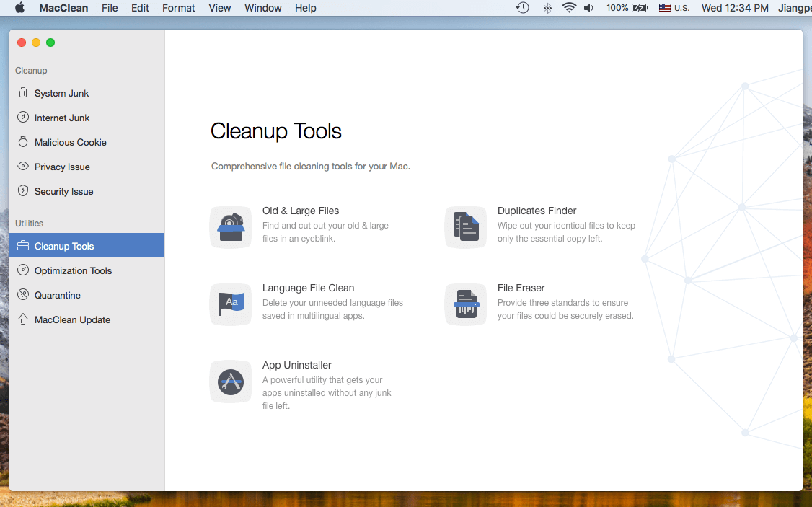This screenshot has height=507, width=812.
Task: Open the Help menu
Action: [306, 8]
